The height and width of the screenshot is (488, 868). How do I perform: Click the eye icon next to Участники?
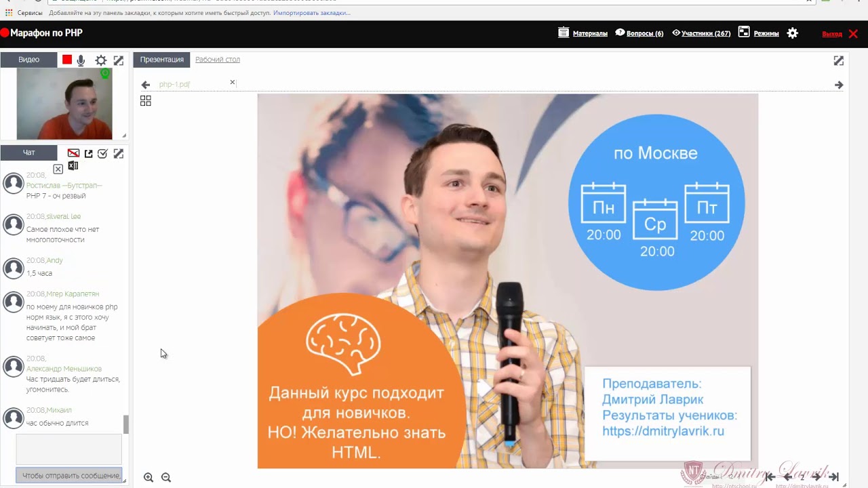click(676, 33)
